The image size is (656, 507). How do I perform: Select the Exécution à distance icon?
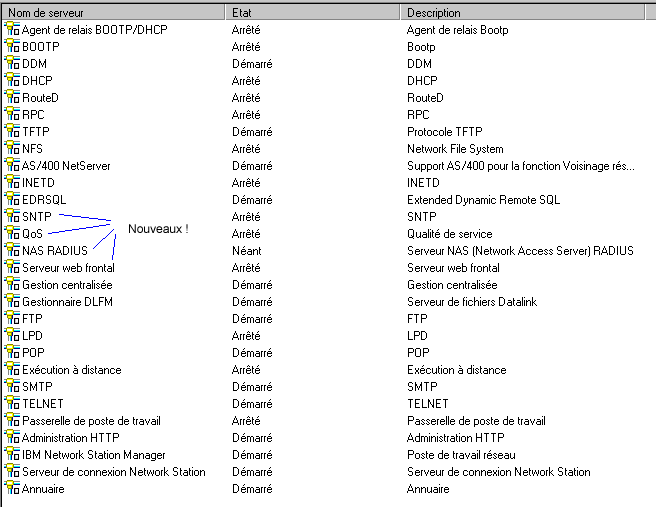(x=12, y=369)
